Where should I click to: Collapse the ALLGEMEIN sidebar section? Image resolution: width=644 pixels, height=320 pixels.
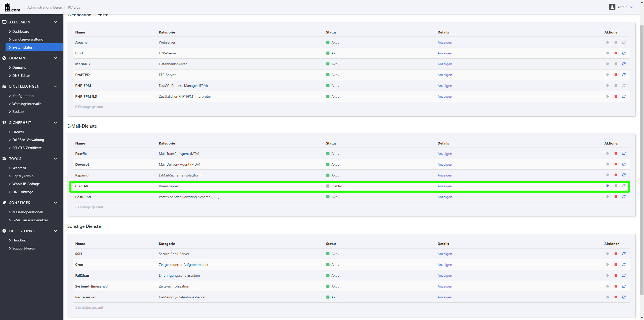(x=55, y=22)
